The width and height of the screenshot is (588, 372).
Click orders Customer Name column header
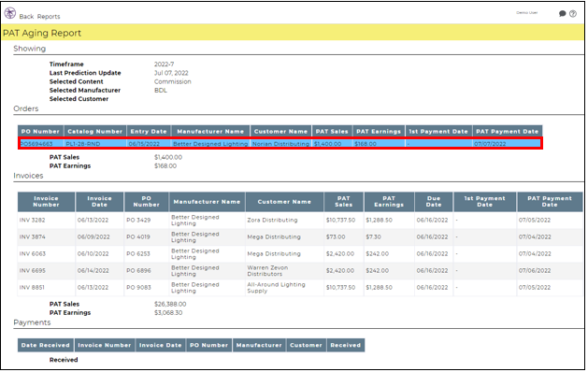(280, 131)
